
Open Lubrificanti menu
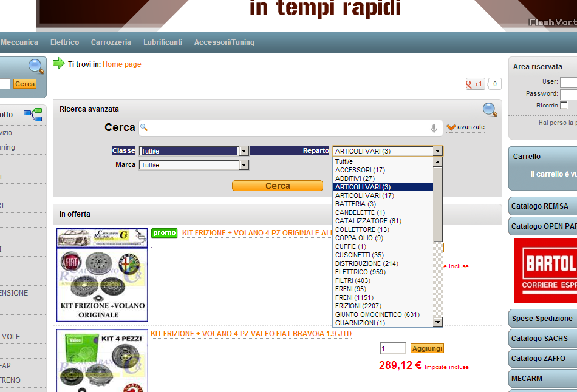pyautogui.click(x=163, y=42)
